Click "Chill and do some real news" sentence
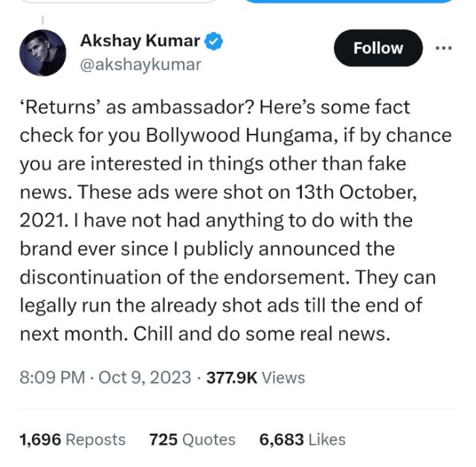 262,334
